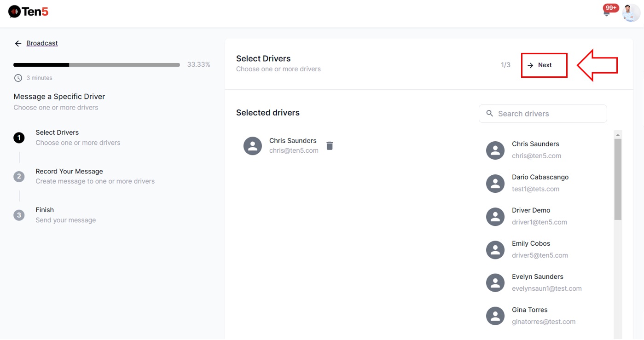
Task: Remove Chris Saunders using the trash icon
Action: 330,146
